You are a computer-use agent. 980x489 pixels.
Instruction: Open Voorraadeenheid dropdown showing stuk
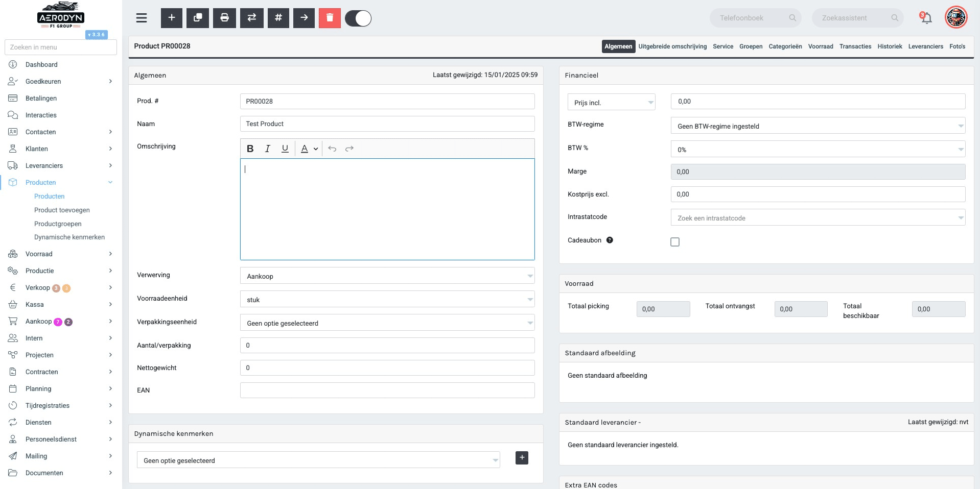pyautogui.click(x=387, y=299)
